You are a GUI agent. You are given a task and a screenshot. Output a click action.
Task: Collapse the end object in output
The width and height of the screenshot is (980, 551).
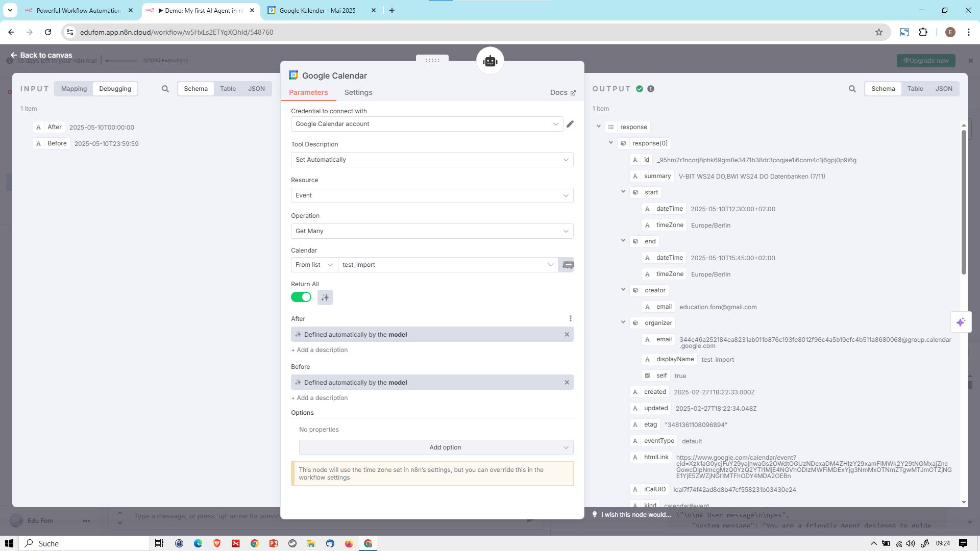(623, 241)
